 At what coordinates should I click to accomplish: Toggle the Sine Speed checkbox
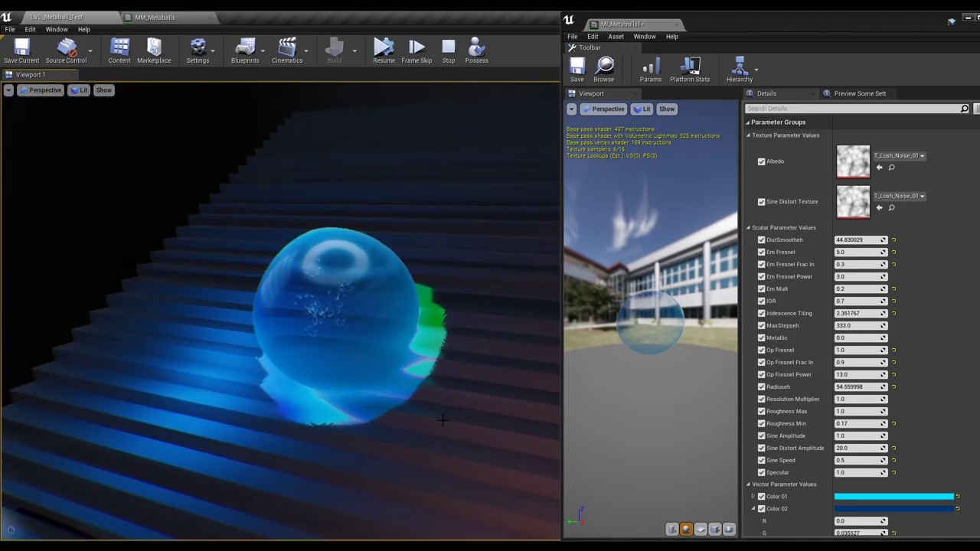click(x=761, y=461)
